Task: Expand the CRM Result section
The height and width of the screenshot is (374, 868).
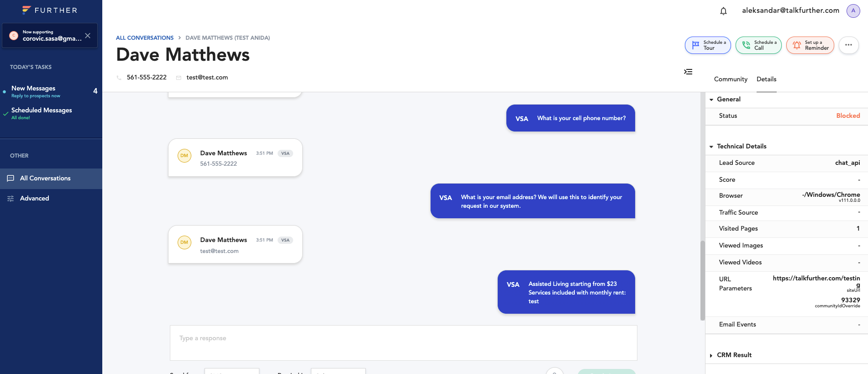Action: pyautogui.click(x=711, y=355)
